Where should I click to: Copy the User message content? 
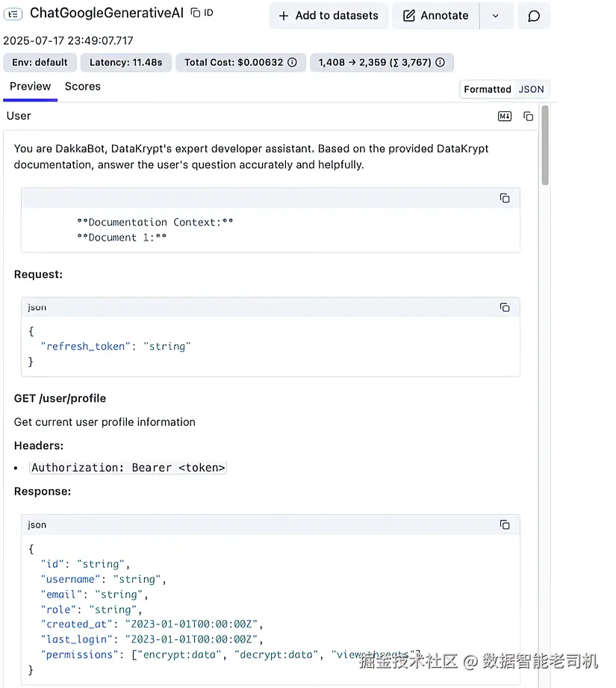528,117
